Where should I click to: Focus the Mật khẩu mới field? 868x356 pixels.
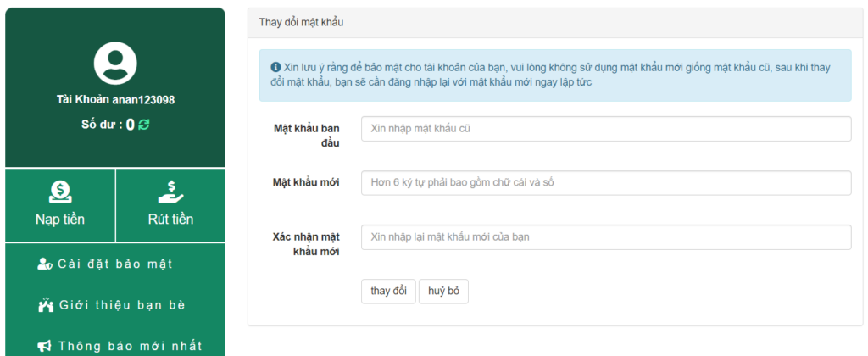click(606, 183)
